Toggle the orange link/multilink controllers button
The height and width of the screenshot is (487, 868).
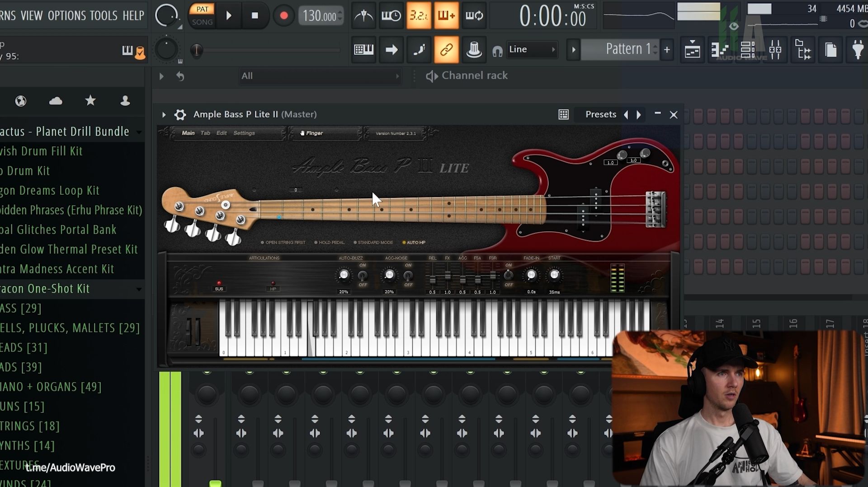point(446,50)
